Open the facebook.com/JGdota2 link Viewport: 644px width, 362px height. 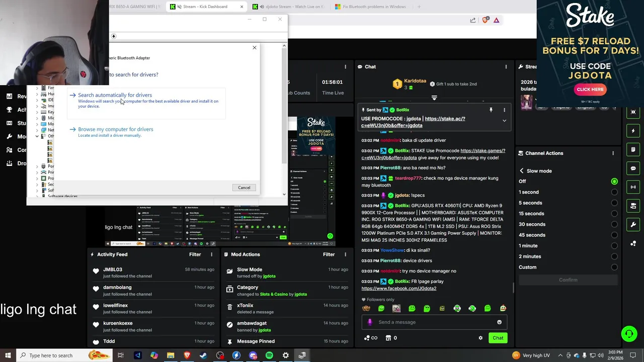coord(398,289)
